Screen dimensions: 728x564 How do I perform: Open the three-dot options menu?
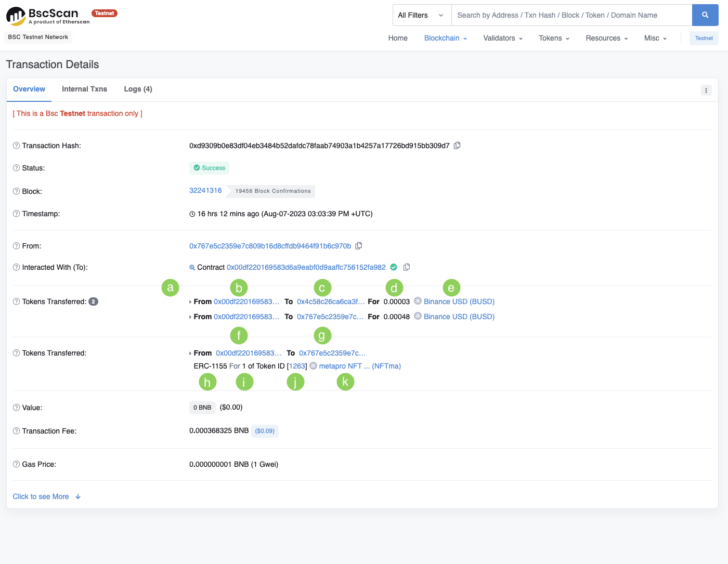click(706, 90)
